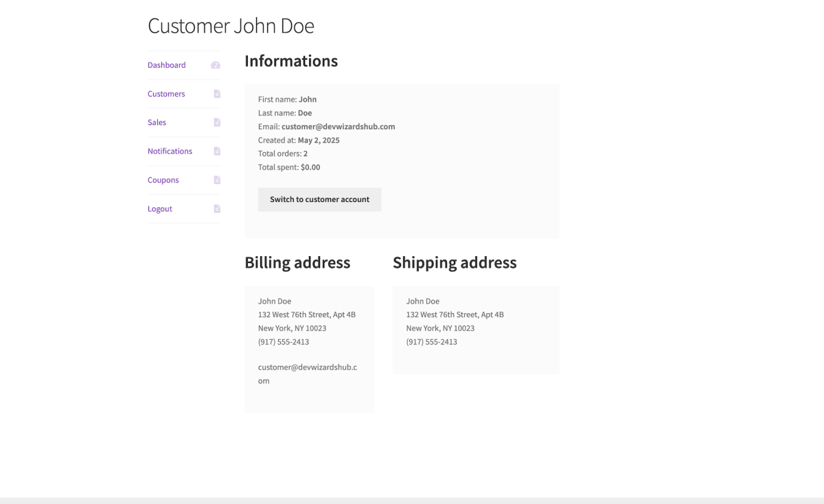The image size is (824, 504).
Task: Click the bold email address in Informations
Action: (x=338, y=126)
